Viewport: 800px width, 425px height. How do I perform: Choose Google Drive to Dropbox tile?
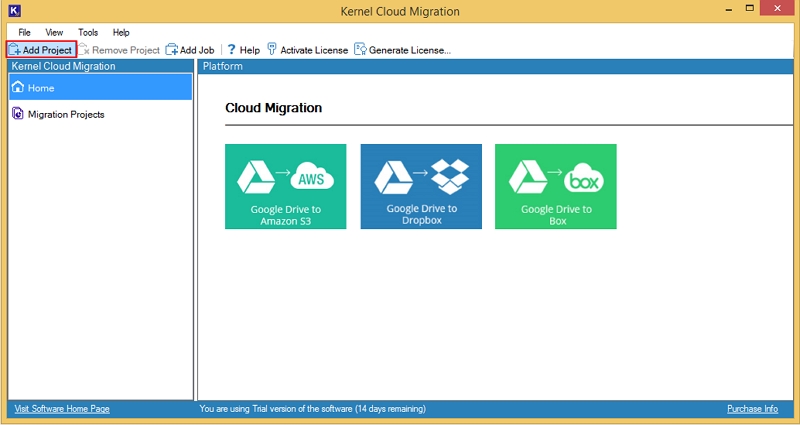421,187
